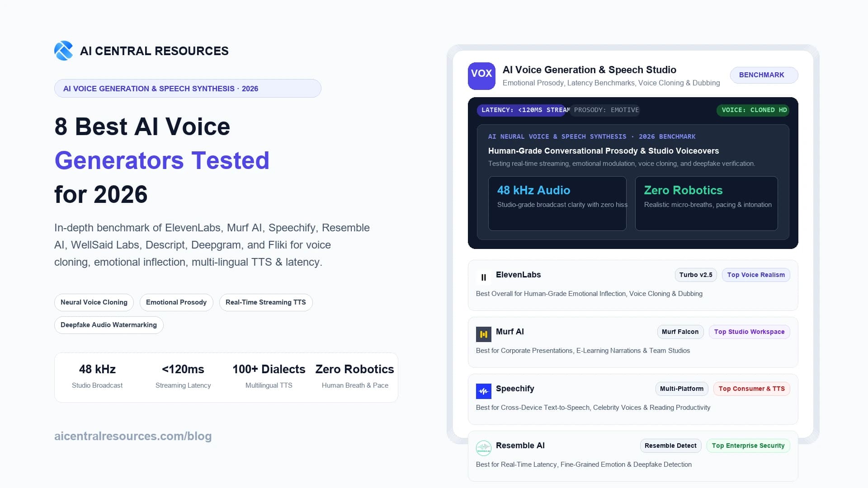Select the Neural Voice Cloning tag
Image resolution: width=868 pixels, height=488 pixels.
click(x=94, y=302)
